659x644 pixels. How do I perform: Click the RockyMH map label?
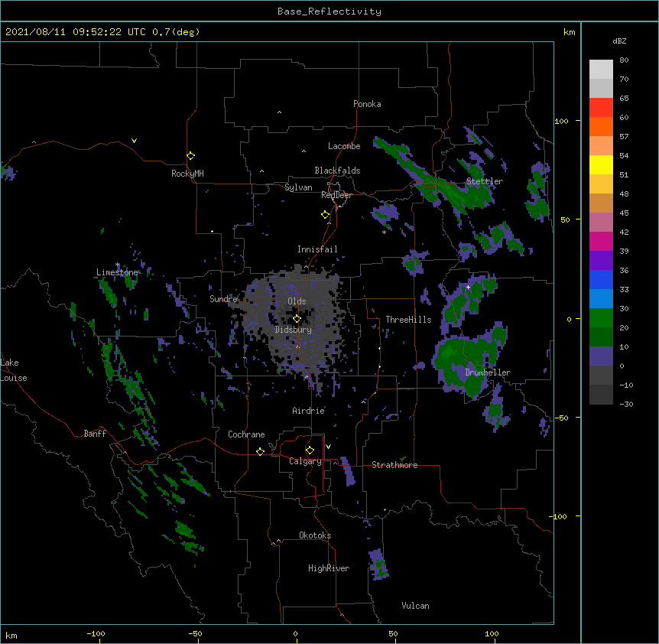click(187, 174)
